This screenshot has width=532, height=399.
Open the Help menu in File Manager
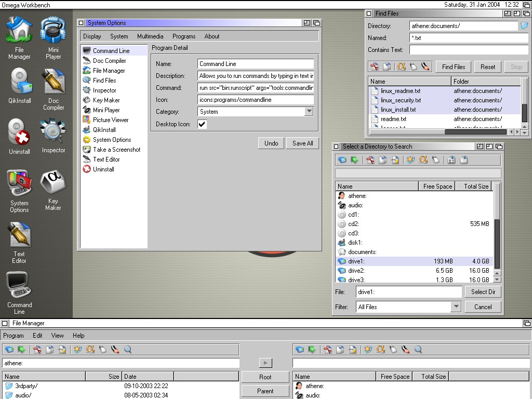point(78,336)
